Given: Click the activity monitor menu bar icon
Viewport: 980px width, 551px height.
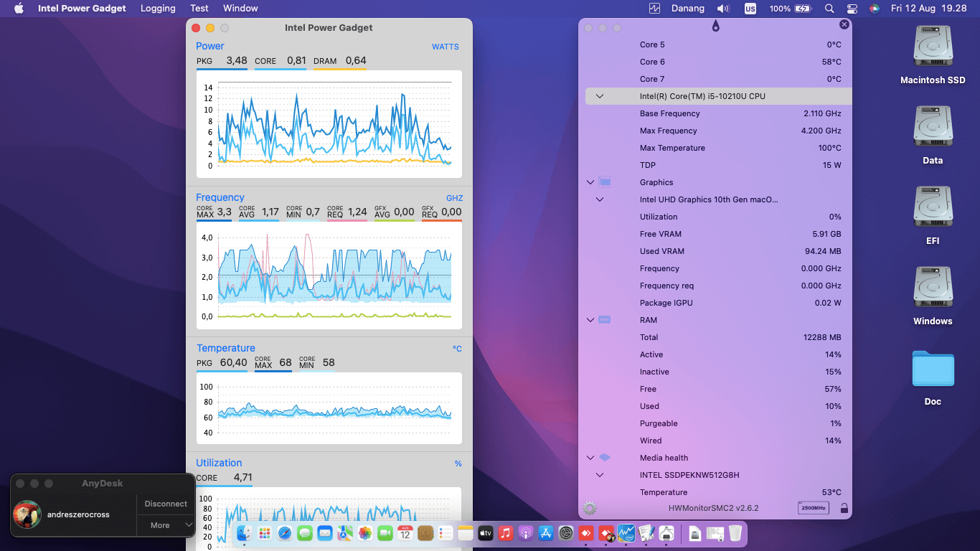Looking at the screenshot, I should 654,9.
